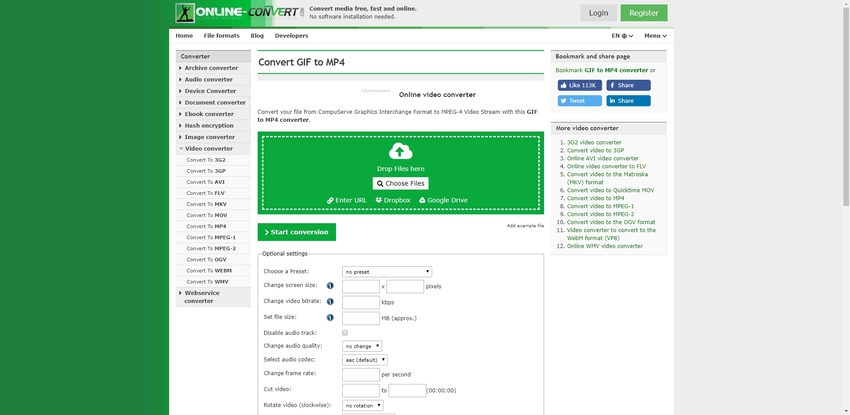Click the Tweet share button
Screen dimensions: 850x415
point(579,101)
